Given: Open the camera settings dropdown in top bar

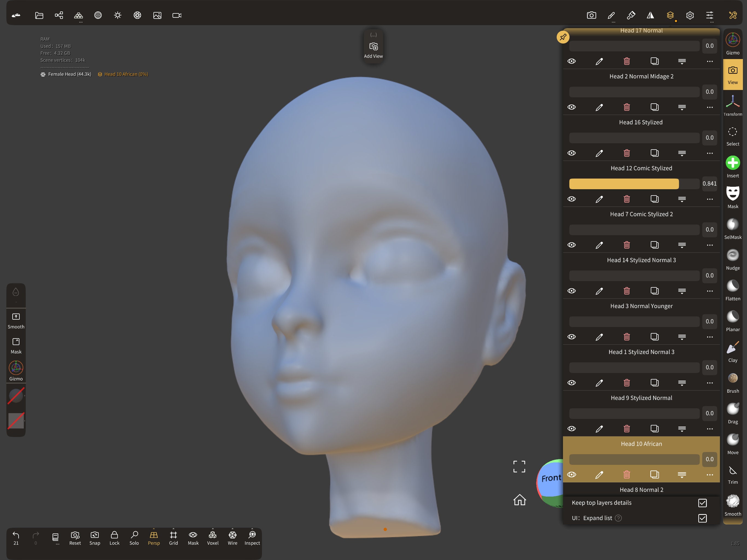Looking at the screenshot, I should tap(592, 15).
